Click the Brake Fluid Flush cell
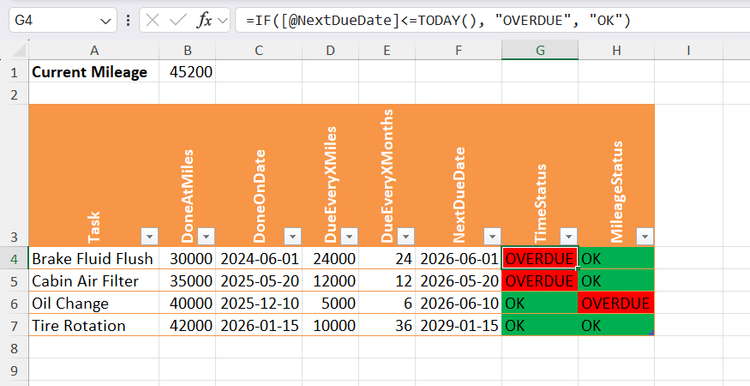 94,258
